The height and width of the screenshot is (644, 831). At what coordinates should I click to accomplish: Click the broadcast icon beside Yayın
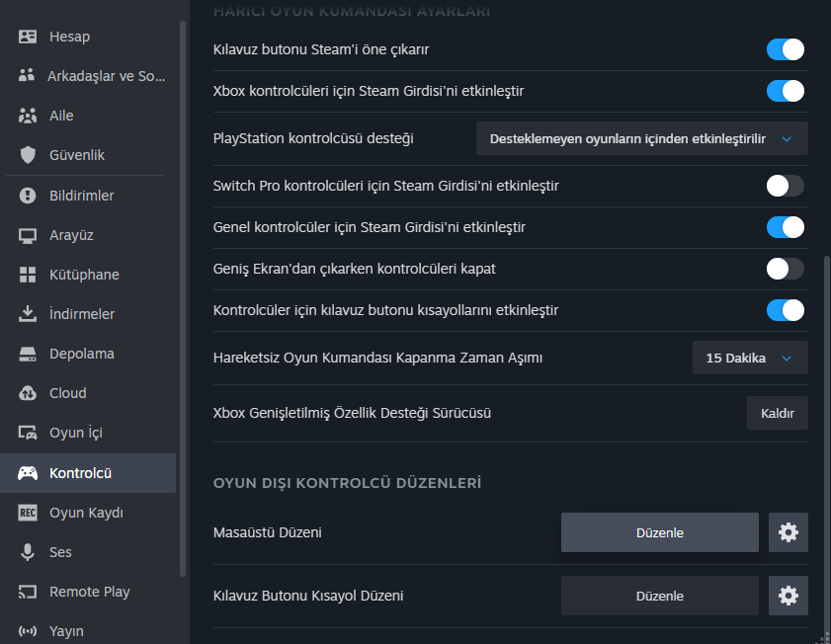pyautogui.click(x=28, y=631)
